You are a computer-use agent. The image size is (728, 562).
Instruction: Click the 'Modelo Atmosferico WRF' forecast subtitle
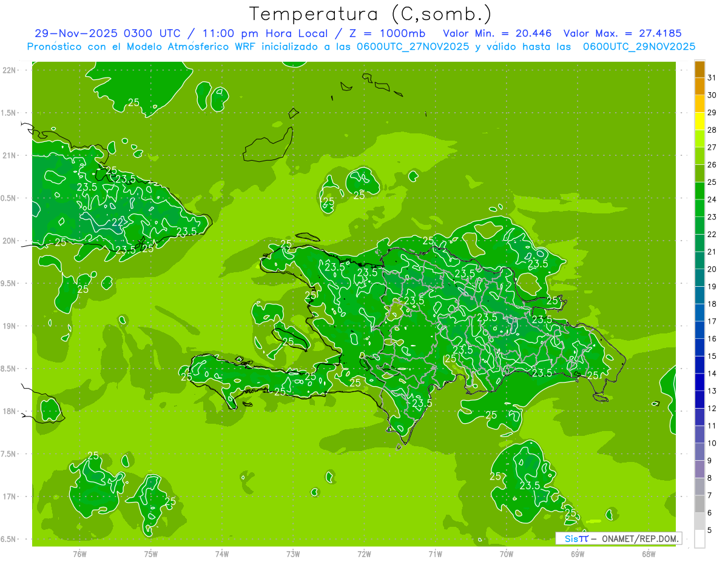(x=361, y=47)
